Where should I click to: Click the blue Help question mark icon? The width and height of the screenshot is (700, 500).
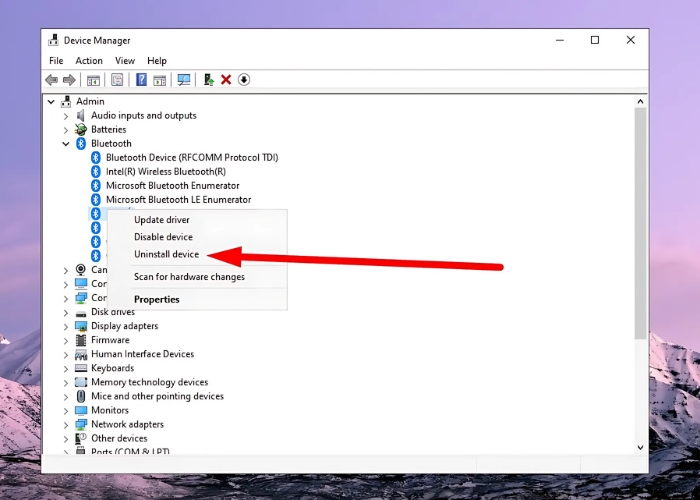(x=141, y=80)
